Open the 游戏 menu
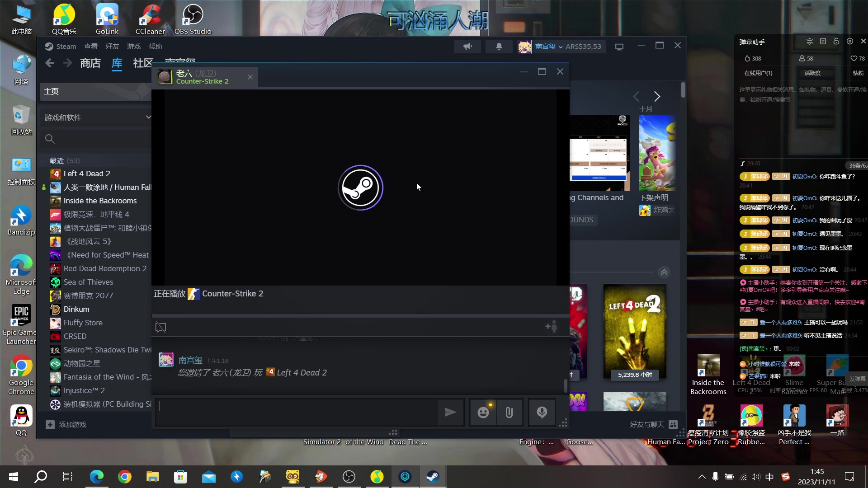The height and width of the screenshot is (488, 868). coord(134,47)
